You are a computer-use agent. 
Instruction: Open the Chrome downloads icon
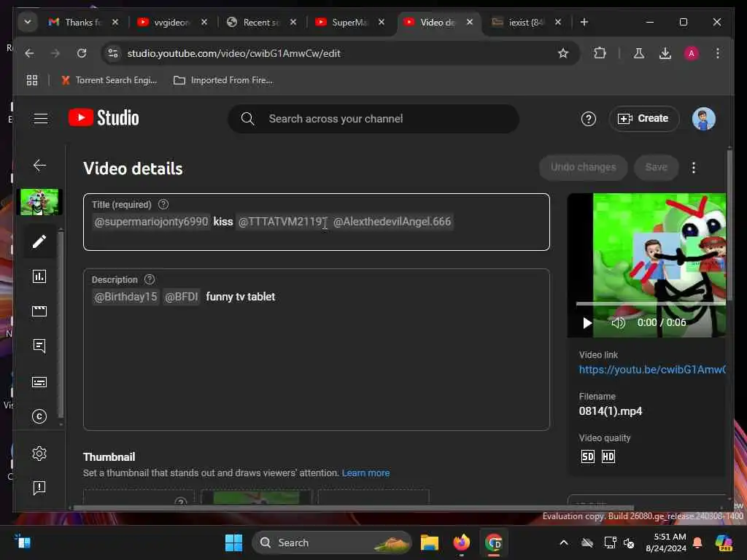click(665, 53)
